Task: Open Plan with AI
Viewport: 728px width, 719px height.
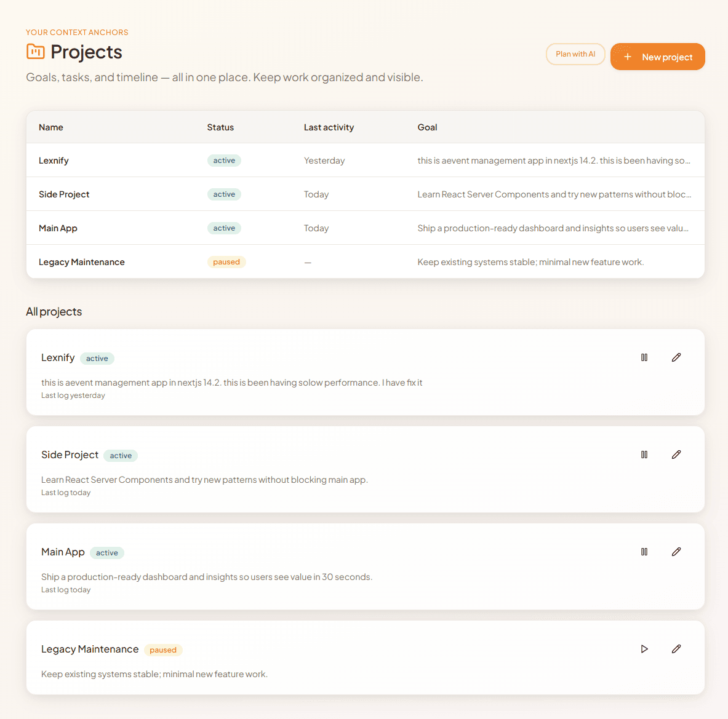Action: [x=575, y=54]
